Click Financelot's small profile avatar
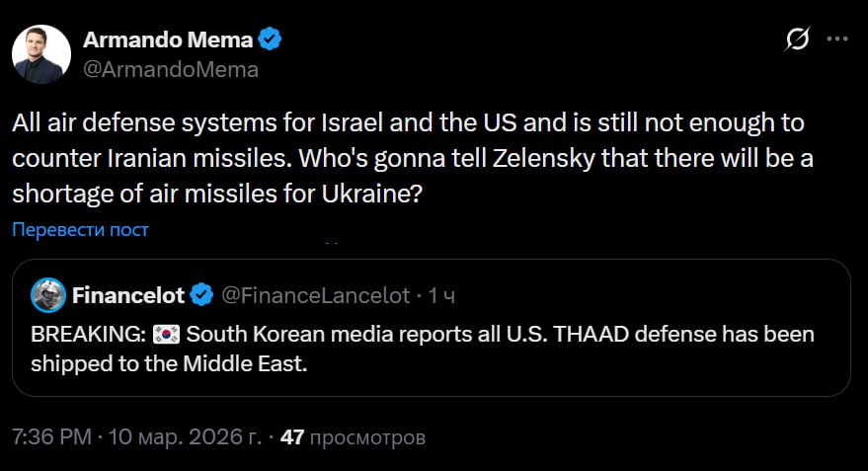 tap(47, 295)
